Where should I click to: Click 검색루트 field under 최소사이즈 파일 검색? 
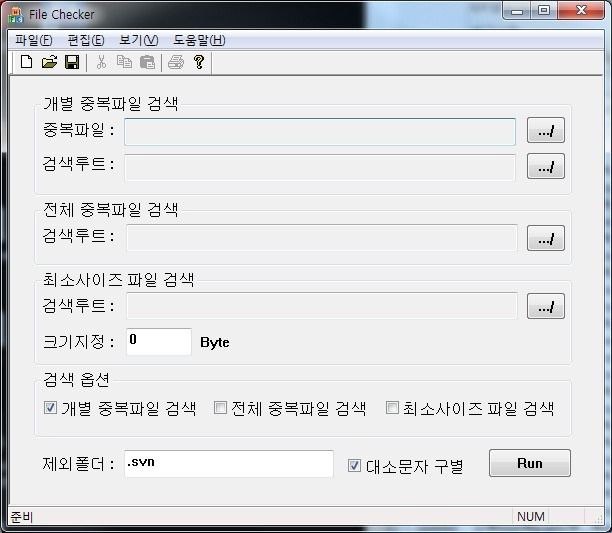tap(322, 306)
